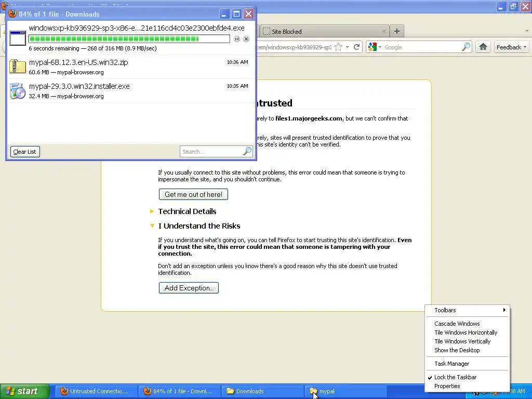The height and width of the screenshot is (399, 532).
Task: Click the Downloads window Firefox title icon
Action: tap(12, 13)
